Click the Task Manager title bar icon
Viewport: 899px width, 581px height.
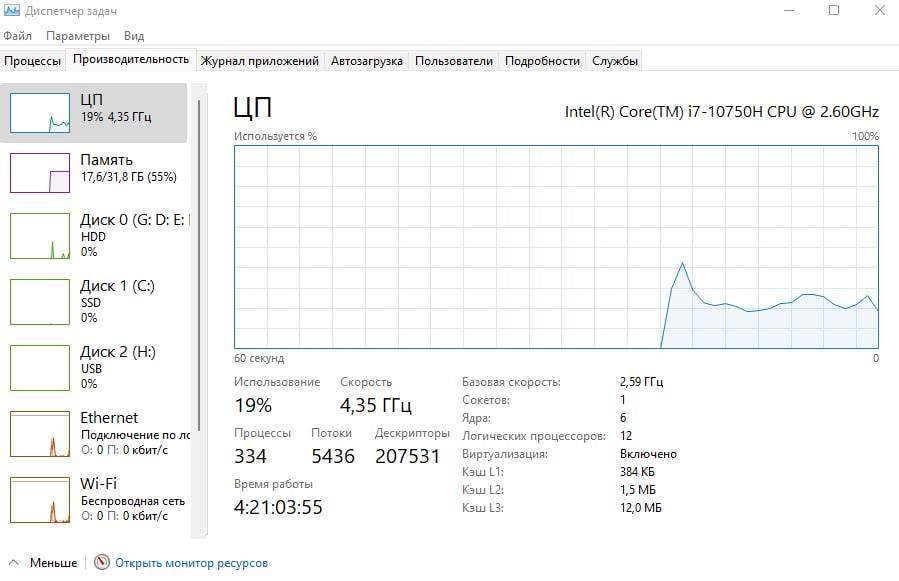pyautogui.click(x=14, y=11)
